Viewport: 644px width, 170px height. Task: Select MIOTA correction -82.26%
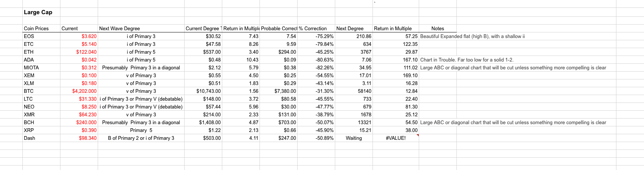pyautogui.click(x=316, y=67)
